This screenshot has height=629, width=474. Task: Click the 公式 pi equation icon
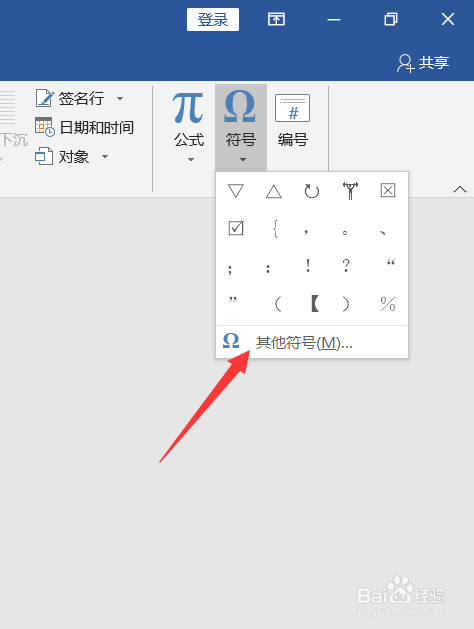click(x=188, y=108)
